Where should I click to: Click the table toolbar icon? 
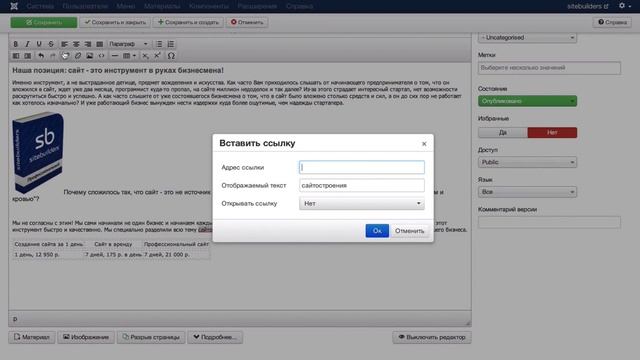point(127,56)
